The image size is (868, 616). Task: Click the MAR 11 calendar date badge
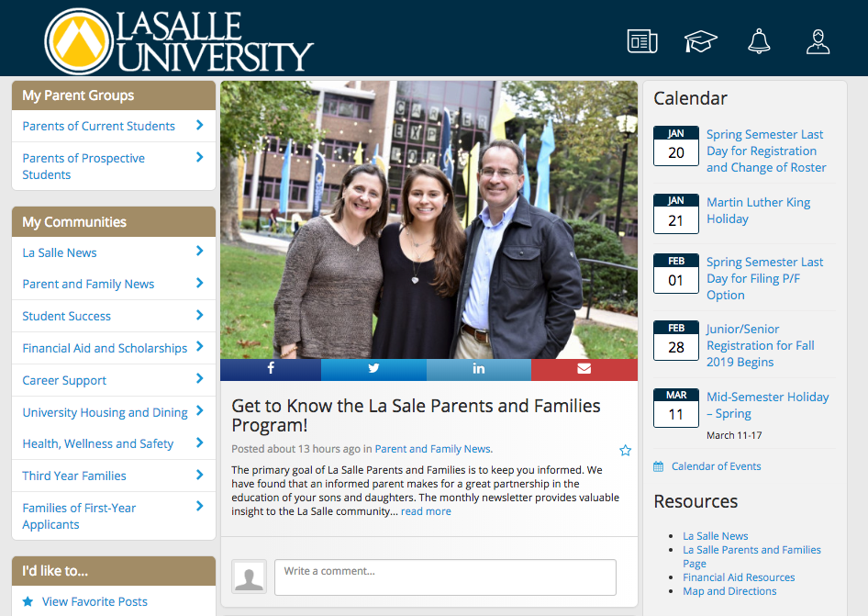tap(676, 408)
